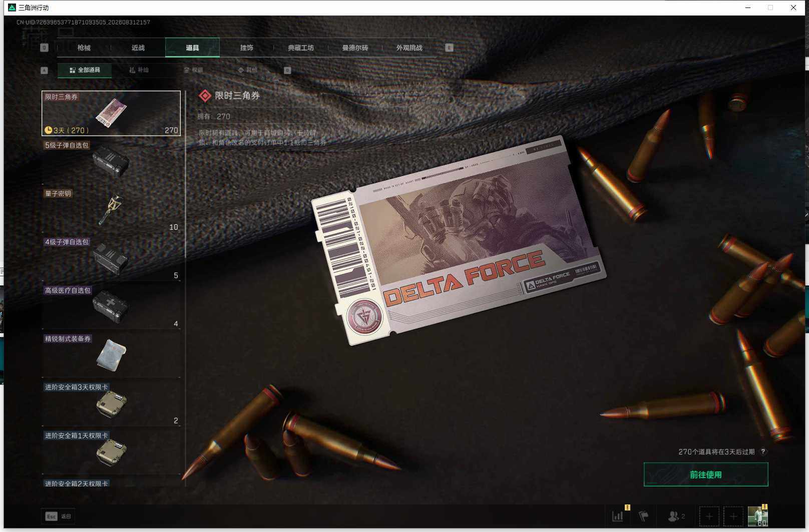Image resolution: width=809 pixels, height=532 pixels.
Task: Click the Q key previous-tab icon
Action: click(44, 48)
